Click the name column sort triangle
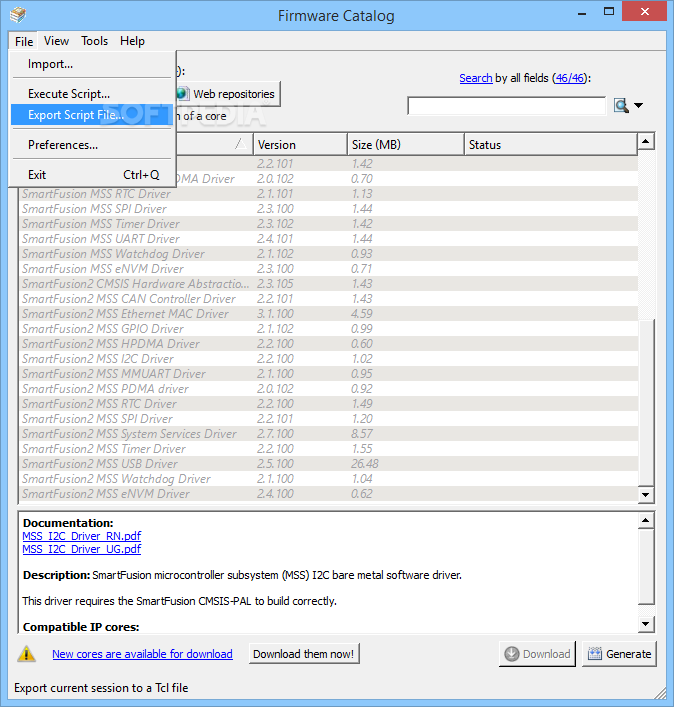The image size is (674, 707). coord(241,144)
